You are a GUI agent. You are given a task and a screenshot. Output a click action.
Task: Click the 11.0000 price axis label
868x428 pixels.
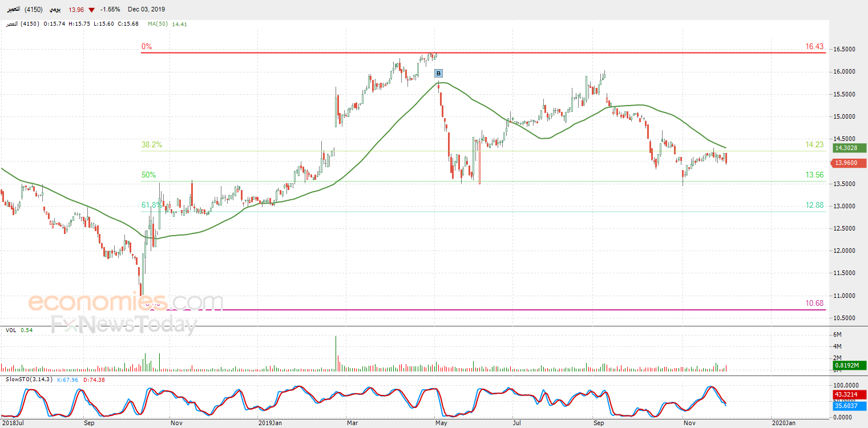tap(845, 296)
